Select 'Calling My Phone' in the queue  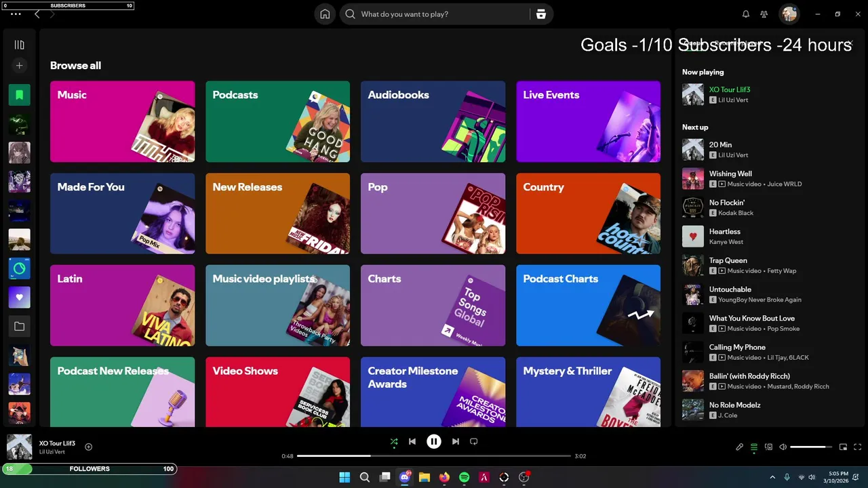pos(770,352)
